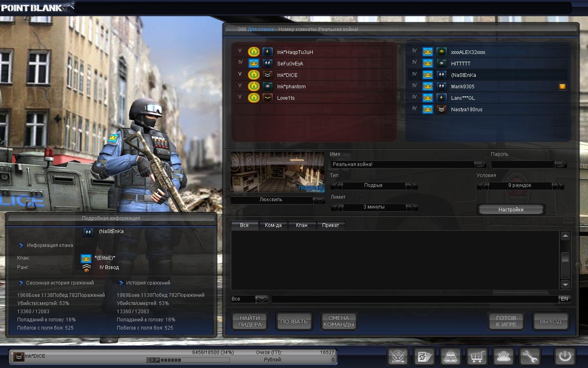Open settings with the wrench icon
Image resolution: width=588 pixels, height=368 pixels.
529,357
